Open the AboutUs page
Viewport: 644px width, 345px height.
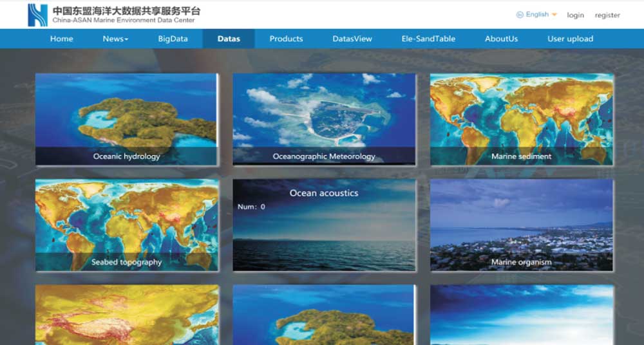(502, 39)
